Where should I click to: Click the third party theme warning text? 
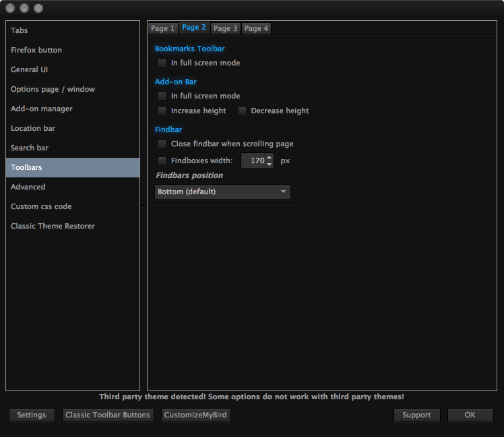point(251,397)
